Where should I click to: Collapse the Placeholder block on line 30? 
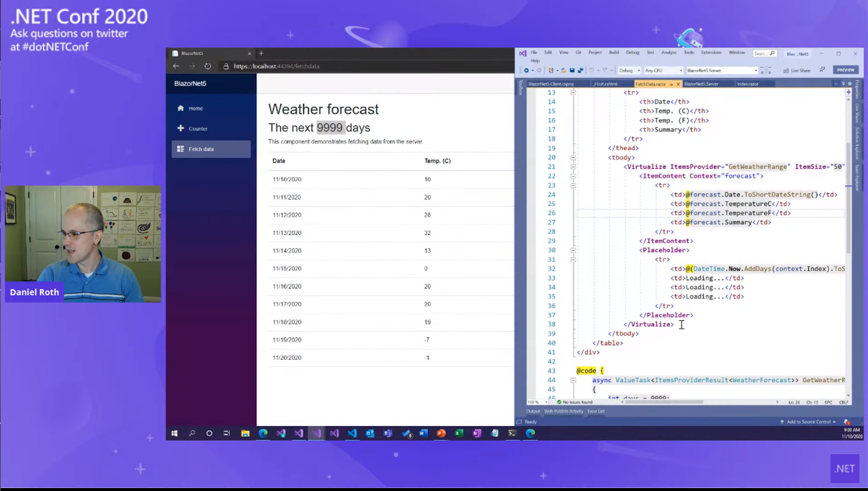tap(573, 250)
